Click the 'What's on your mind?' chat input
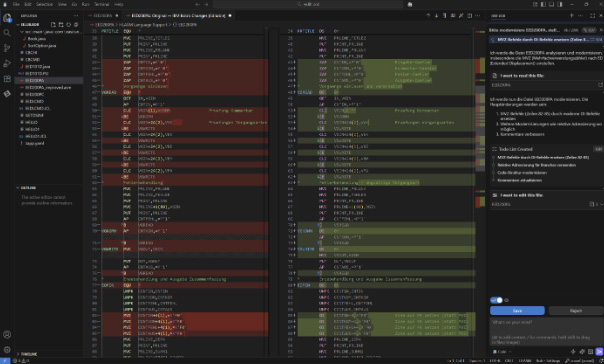The image size is (604, 364). tap(546, 331)
